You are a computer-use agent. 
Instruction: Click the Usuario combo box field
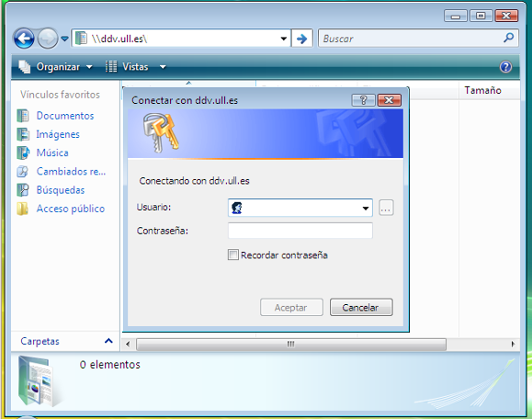tap(300, 208)
